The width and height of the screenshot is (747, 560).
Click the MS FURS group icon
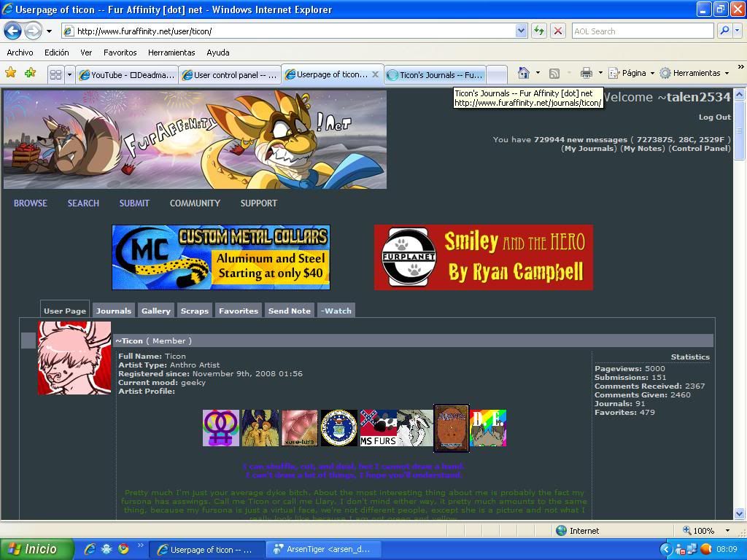[379, 428]
